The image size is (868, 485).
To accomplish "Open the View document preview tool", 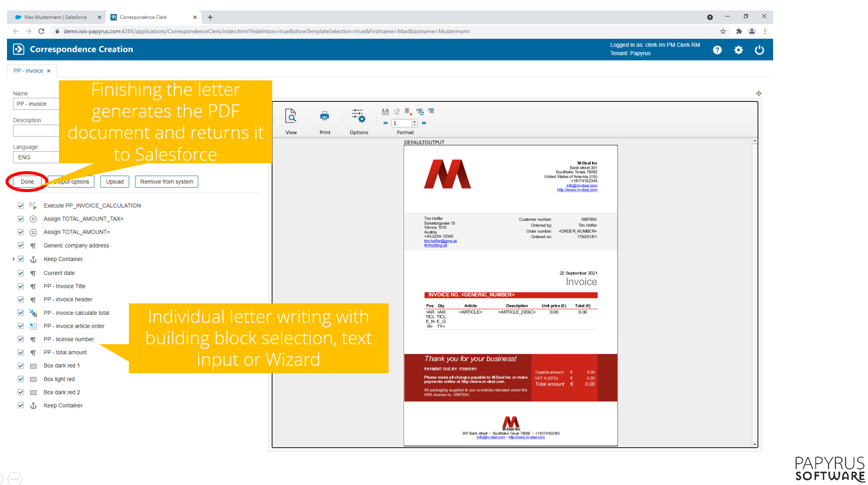I will pyautogui.click(x=291, y=116).
